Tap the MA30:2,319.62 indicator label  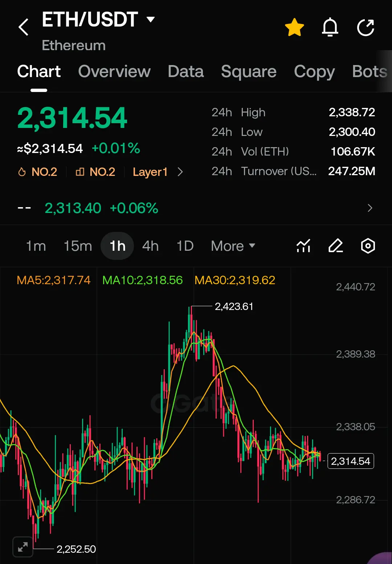tap(235, 280)
